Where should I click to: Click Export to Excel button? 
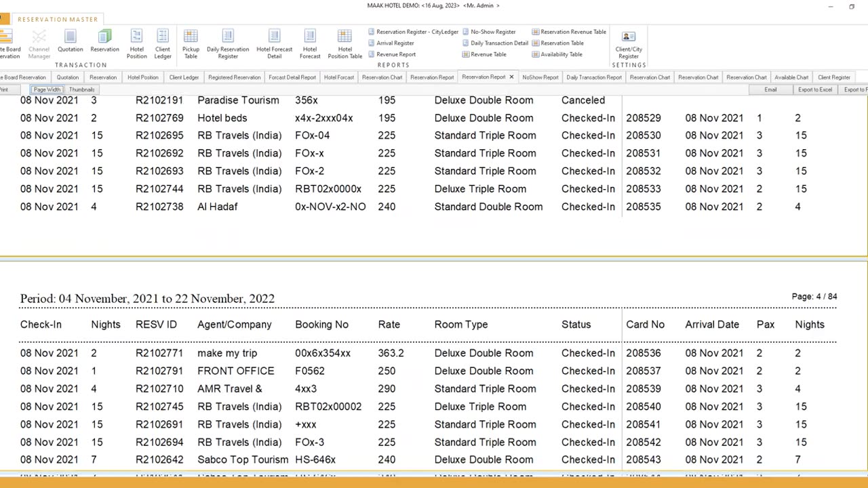click(x=815, y=89)
